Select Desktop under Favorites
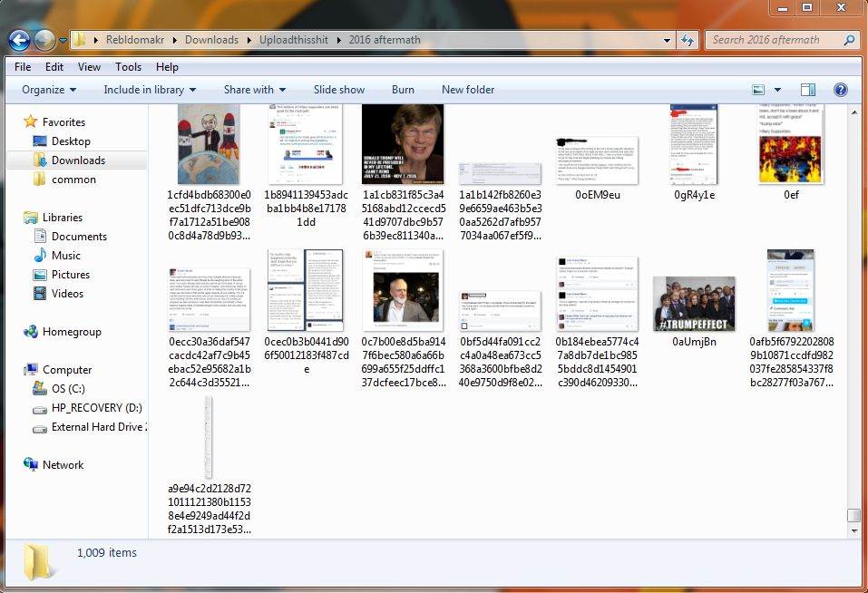Image resolution: width=868 pixels, height=593 pixels. (71, 141)
